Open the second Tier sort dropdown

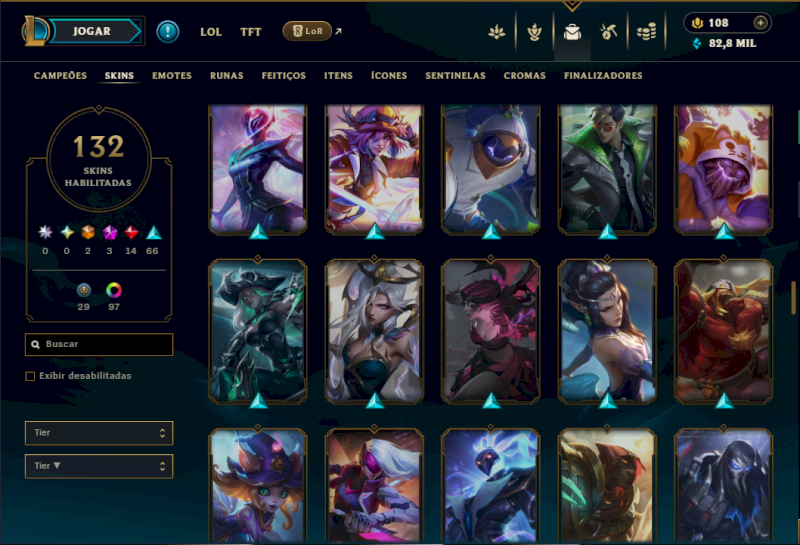(x=99, y=466)
